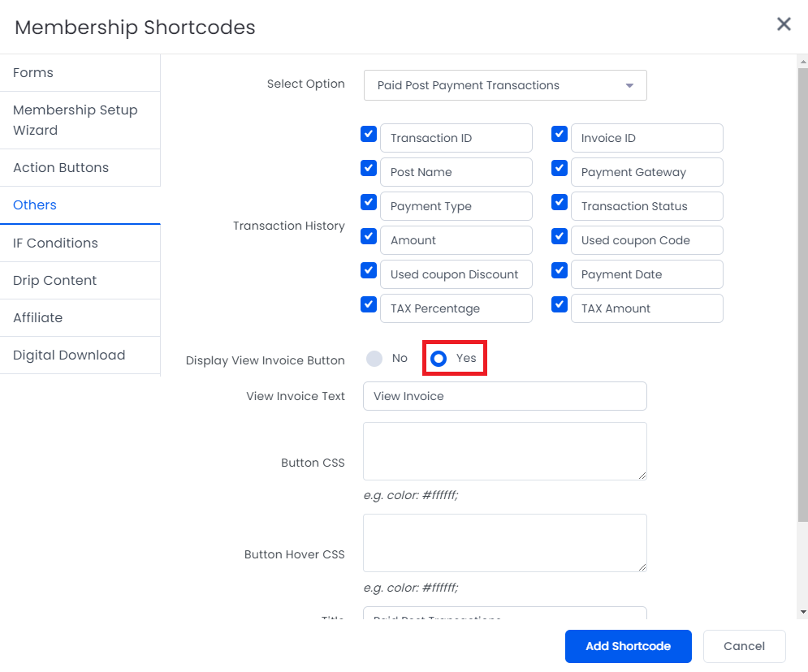
Task: Edit the Used coupon Code field
Action: tap(646, 240)
